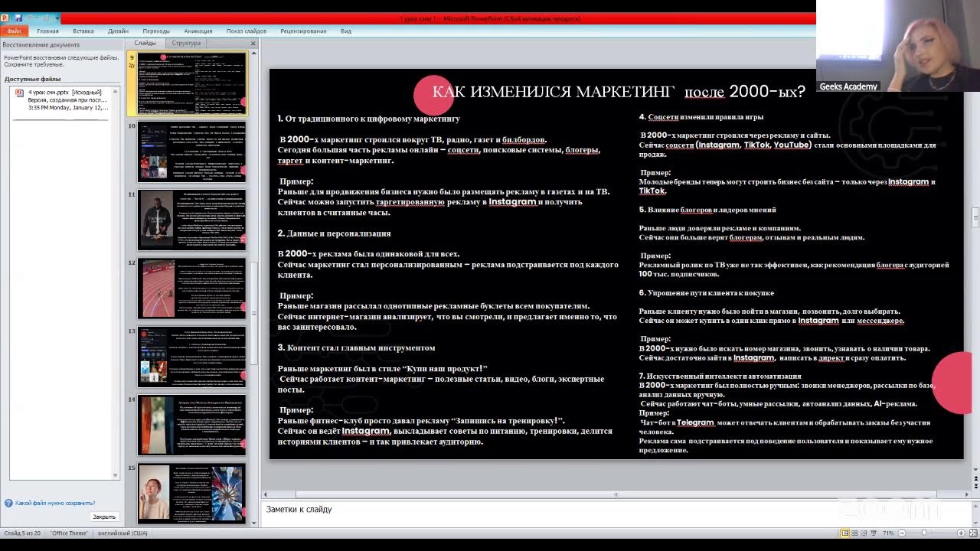Select slide 15 thumbnail

tap(192, 494)
